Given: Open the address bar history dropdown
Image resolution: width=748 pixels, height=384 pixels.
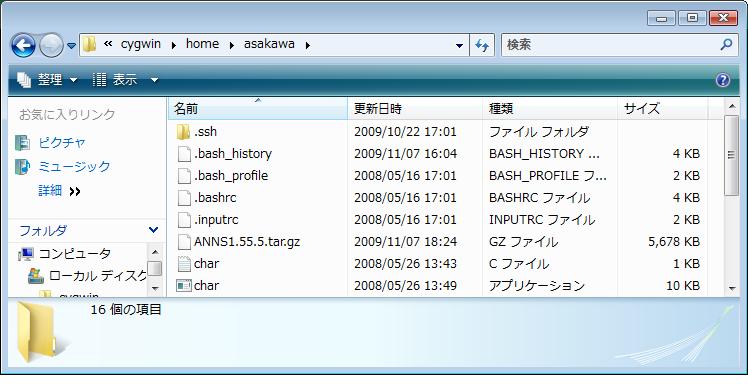Looking at the screenshot, I should tap(459, 46).
